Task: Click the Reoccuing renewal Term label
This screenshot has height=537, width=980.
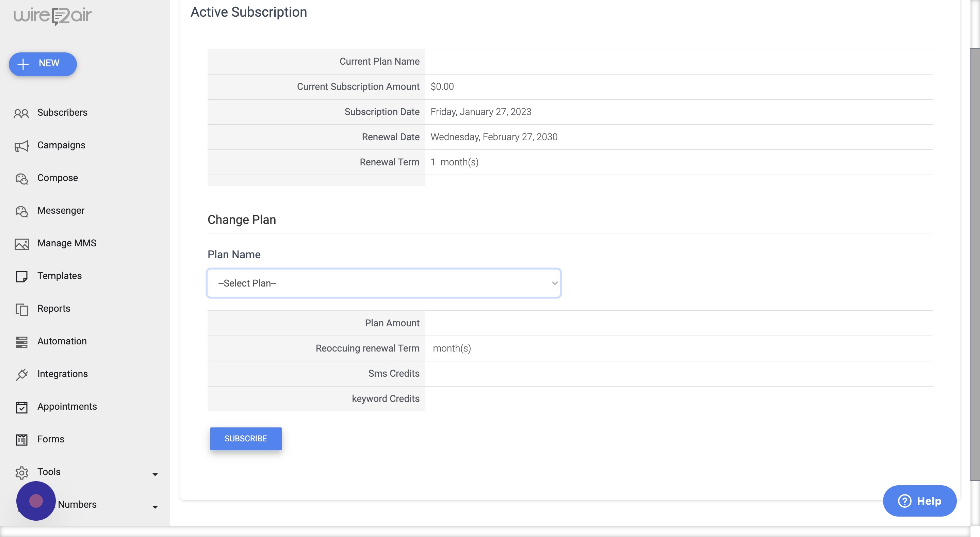Action: point(367,348)
